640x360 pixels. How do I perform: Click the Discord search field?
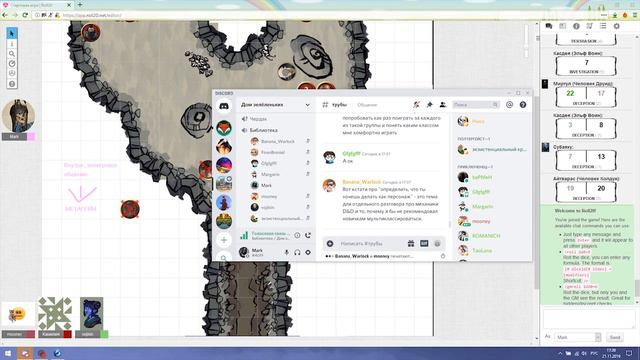point(476,105)
